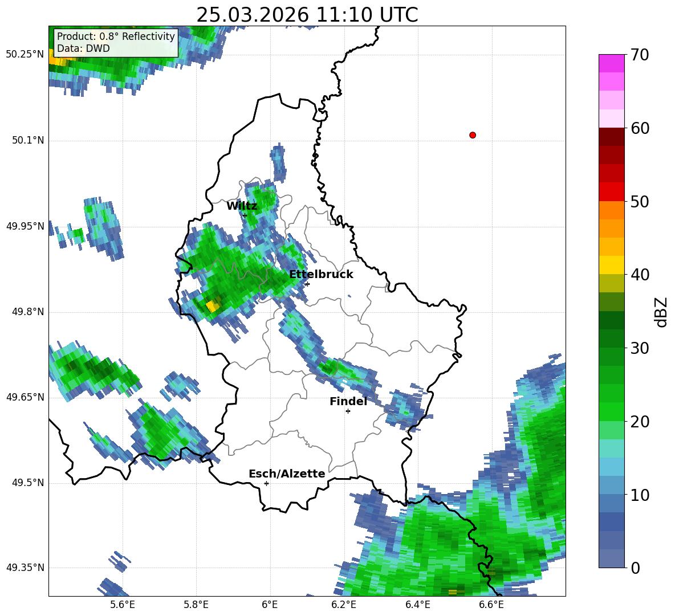Click the 50.25°N latitude label
Screen dimensions: 675x616
coord(25,55)
